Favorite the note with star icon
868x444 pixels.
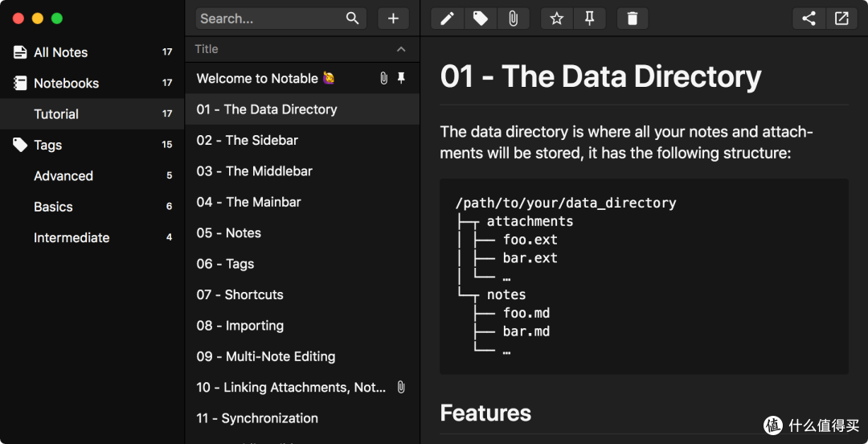click(x=557, y=18)
